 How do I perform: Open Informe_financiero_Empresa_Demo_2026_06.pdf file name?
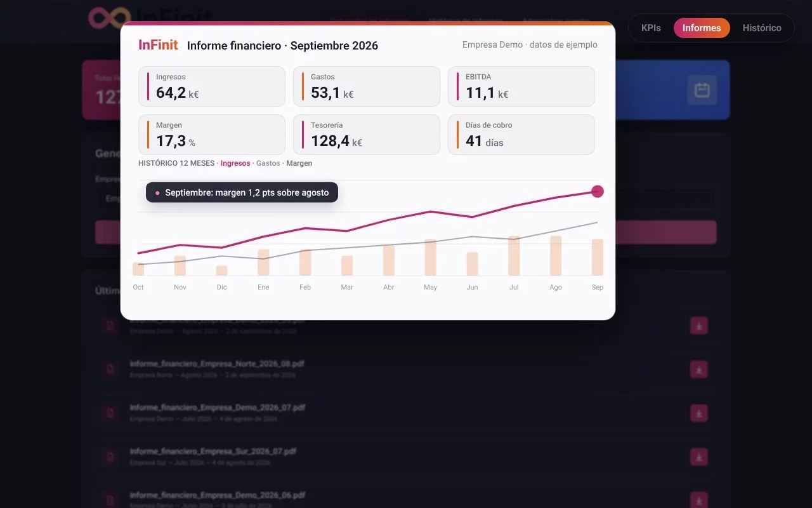pos(217,495)
